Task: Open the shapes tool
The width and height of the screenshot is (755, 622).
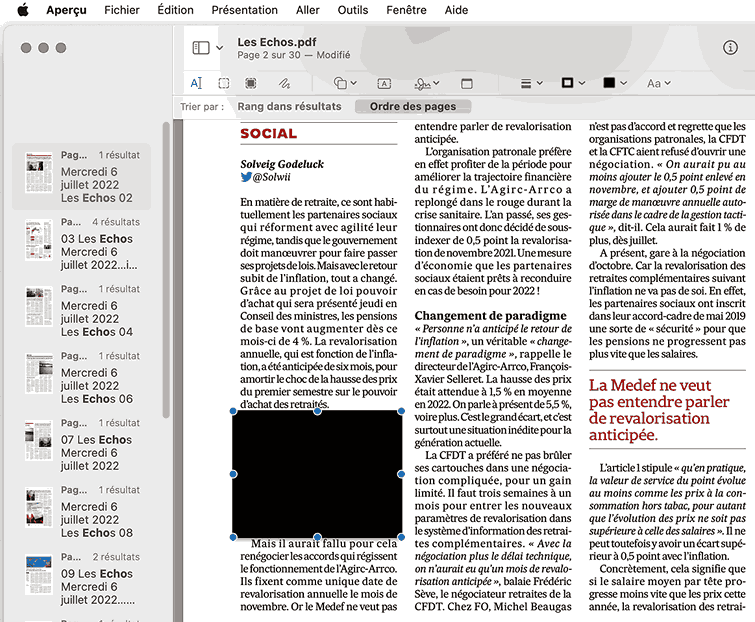Action: [340, 83]
